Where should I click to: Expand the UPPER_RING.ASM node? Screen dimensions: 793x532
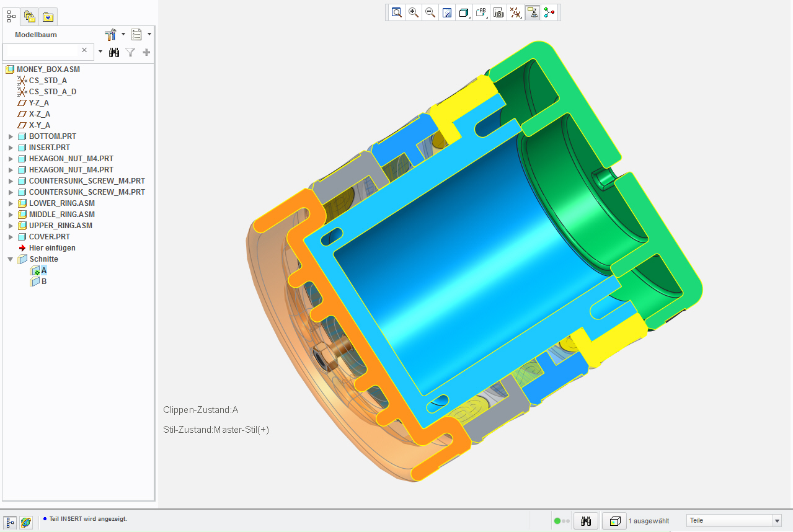click(x=11, y=226)
